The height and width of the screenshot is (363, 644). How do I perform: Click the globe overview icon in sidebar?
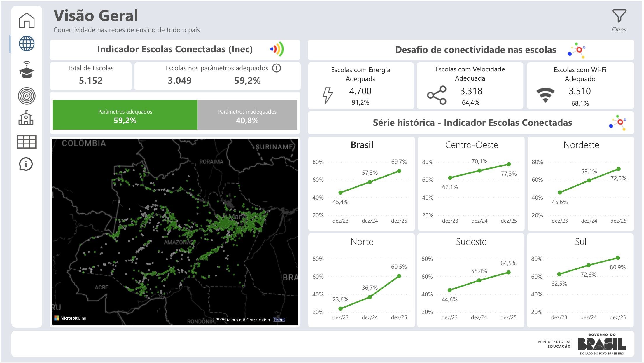point(27,44)
